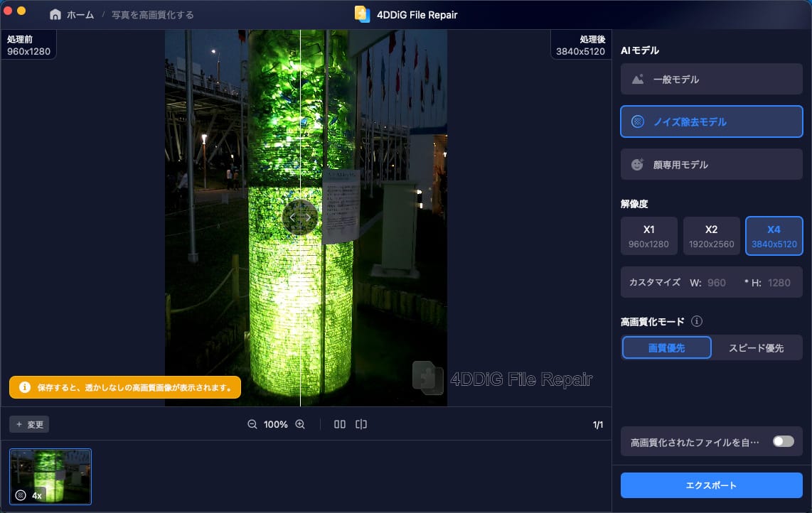Choose X2 resolution 1920x2560
The height and width of the screenshot is (513, 812).
click(711, 237)
